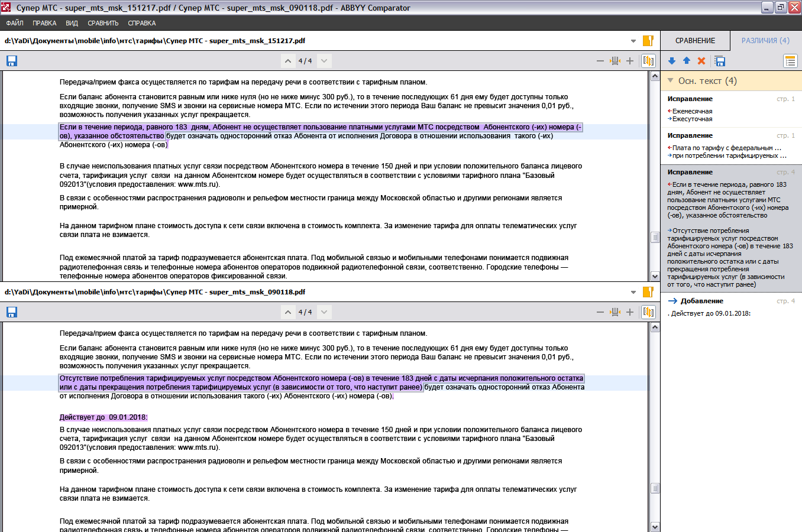Open the ПРАВКА menu
Viewport: 802px width, 532px height.
[44, 23]
